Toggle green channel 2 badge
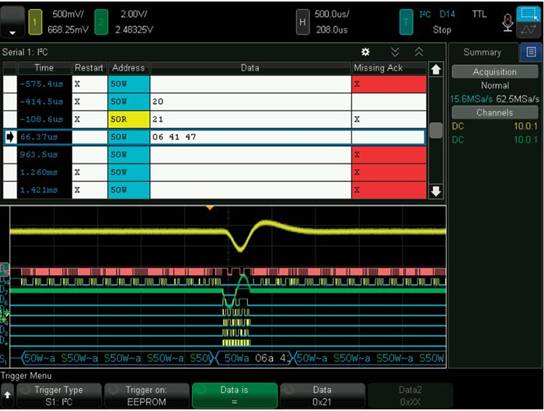Image resolution: width=544 pixels, height=411 pixels. 101,22
